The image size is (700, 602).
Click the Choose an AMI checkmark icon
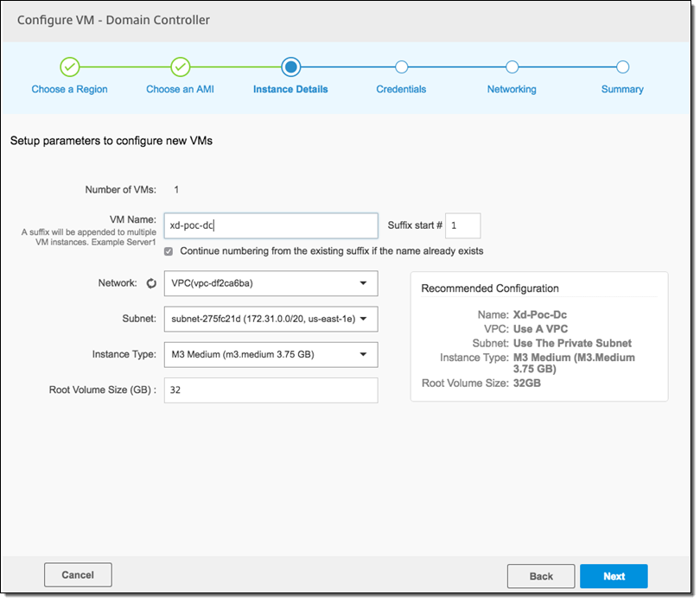(x=180, y=67)
